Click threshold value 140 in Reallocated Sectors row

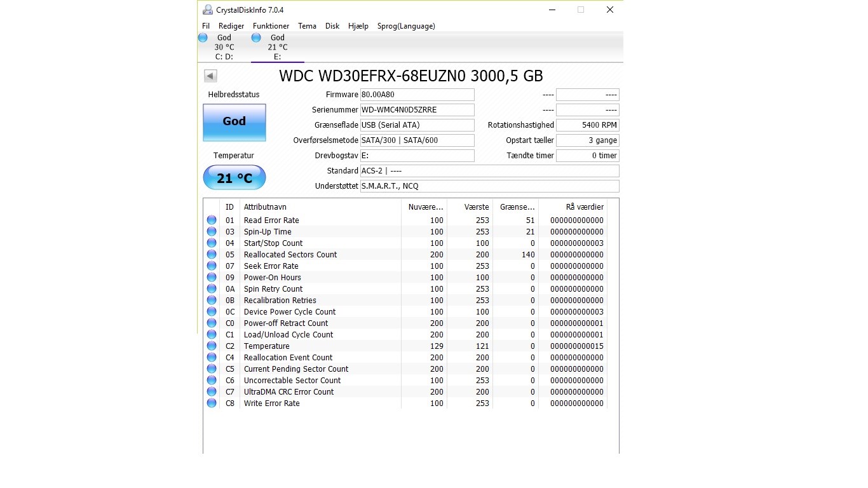pos(528,255)
